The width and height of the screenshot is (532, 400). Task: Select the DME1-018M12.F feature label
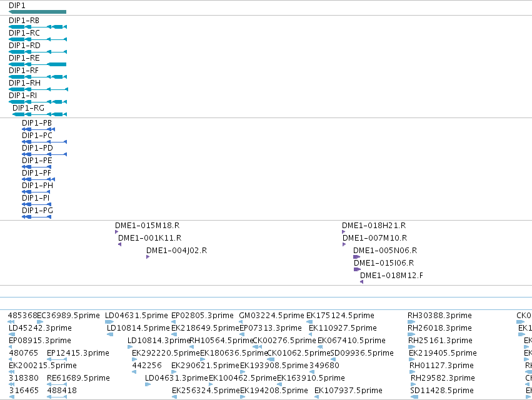[x=391, y=276]
